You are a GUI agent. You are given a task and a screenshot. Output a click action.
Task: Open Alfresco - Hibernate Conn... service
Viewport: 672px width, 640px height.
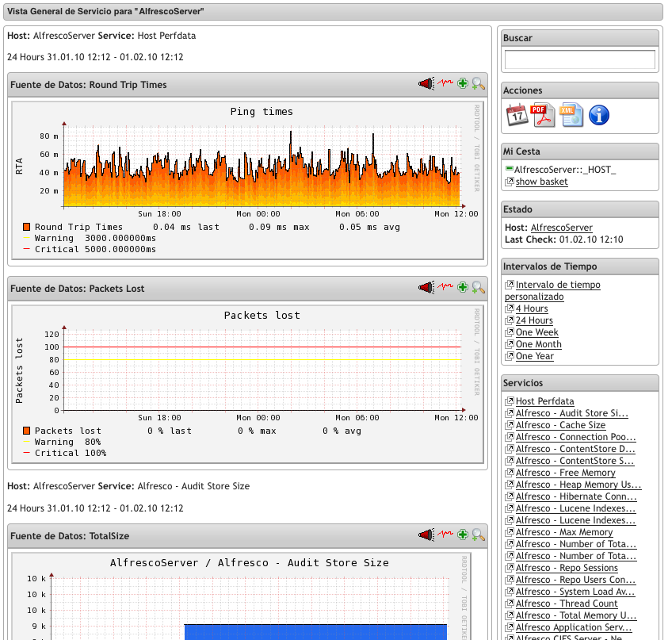(x=576, y=496)
